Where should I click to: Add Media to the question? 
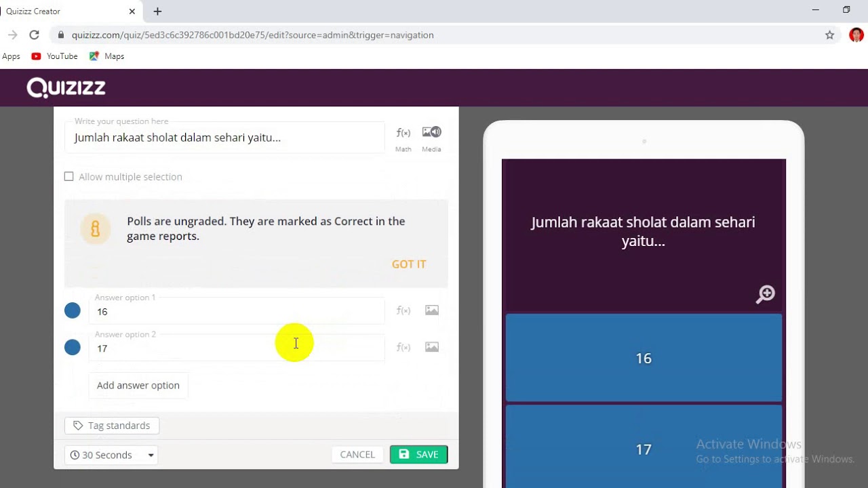[x=431, y=138]
